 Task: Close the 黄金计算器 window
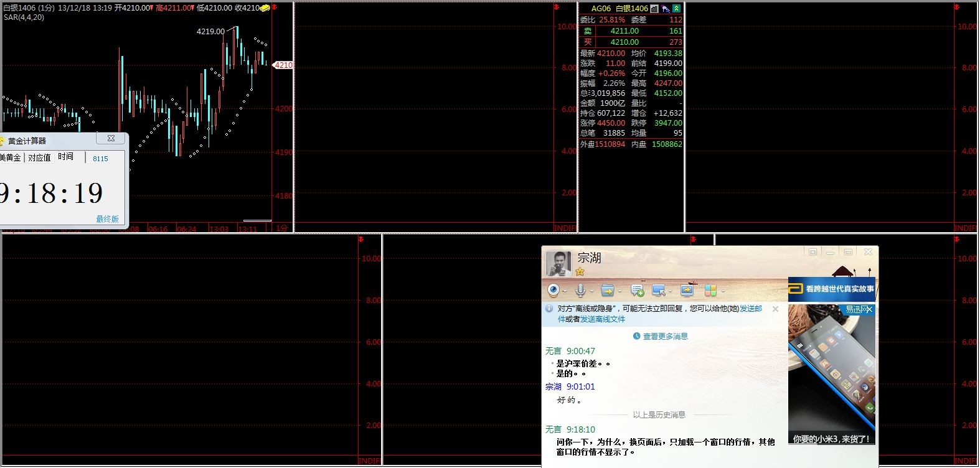tap(111, 139)
